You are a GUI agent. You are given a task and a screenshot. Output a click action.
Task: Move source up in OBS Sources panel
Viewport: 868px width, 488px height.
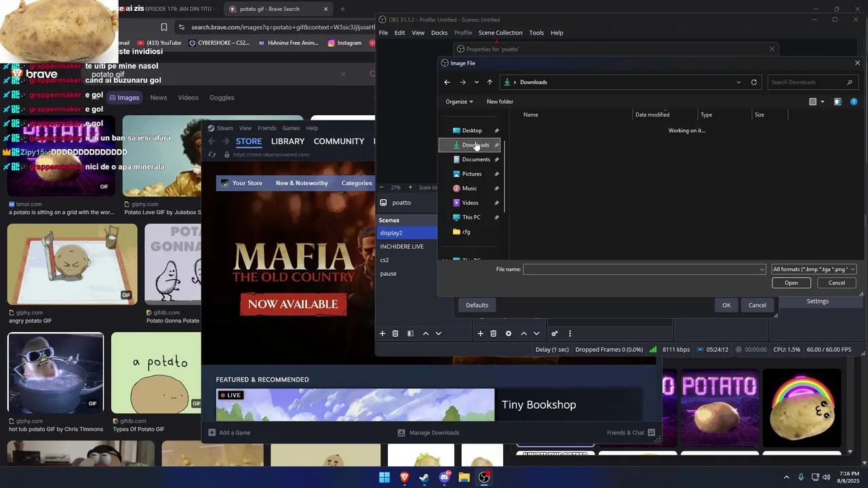tap(524, 333)
